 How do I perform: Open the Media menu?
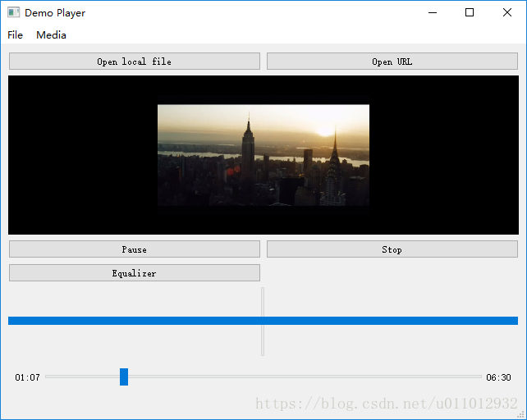pyautogui.click(x=51, y=35)
